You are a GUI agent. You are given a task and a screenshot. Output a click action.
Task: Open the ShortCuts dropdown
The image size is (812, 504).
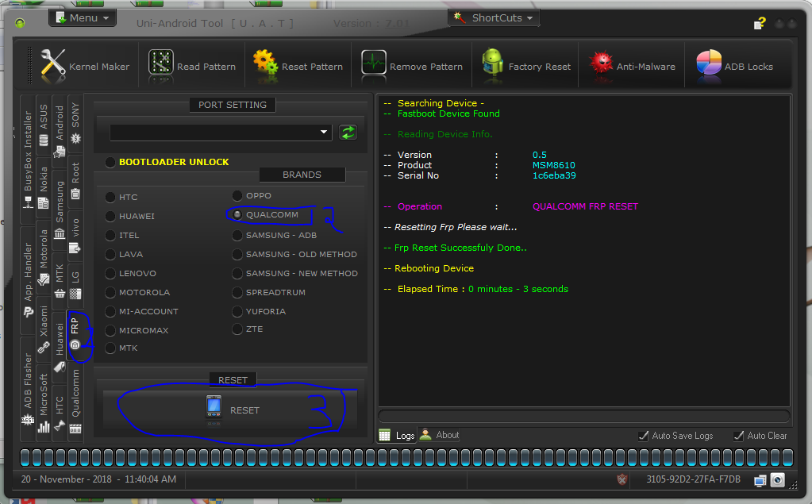[x=494, y=17]
